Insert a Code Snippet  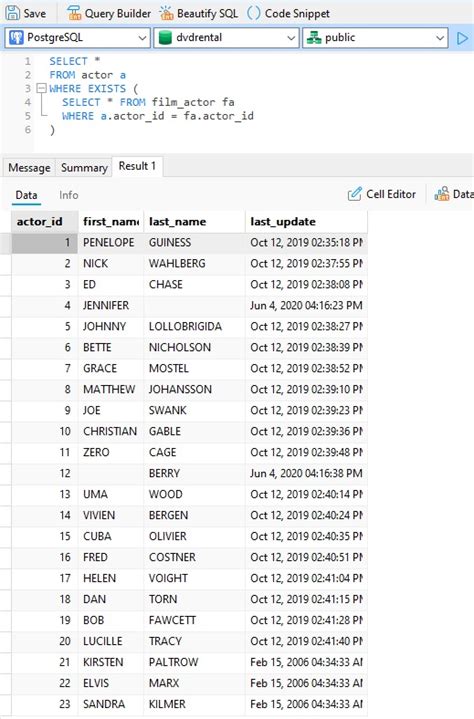[x=288, y=13]
